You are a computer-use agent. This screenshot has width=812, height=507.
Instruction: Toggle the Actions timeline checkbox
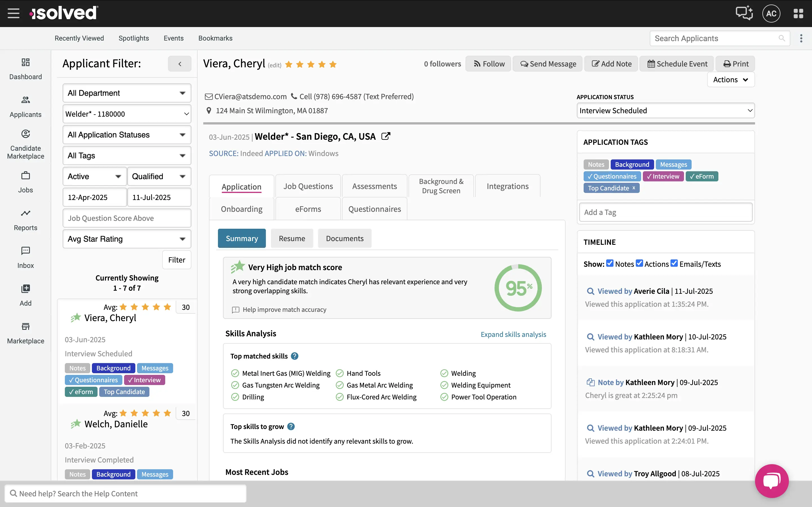point(639,264)
